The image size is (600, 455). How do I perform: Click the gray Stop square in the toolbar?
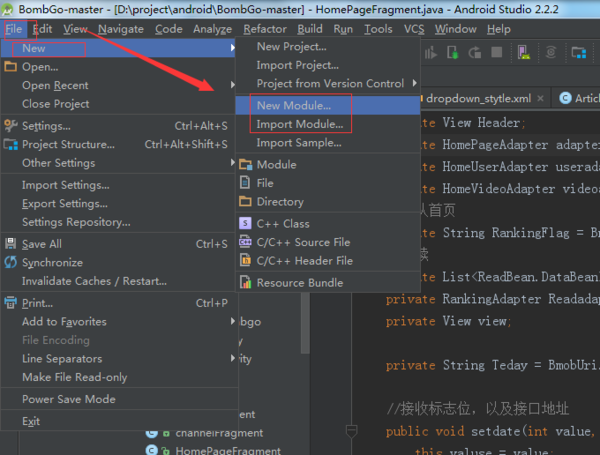coord(496,52)
